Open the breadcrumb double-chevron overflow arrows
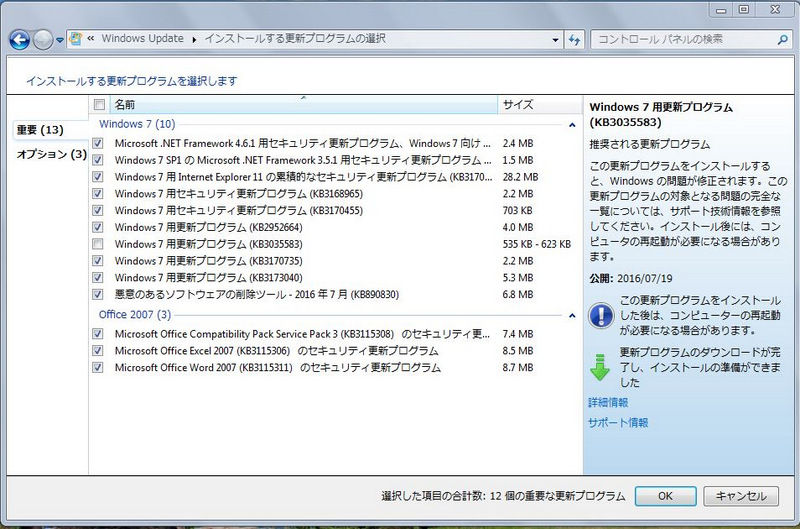The height and width of the screenshot is (529, 800). coord(90,38)
